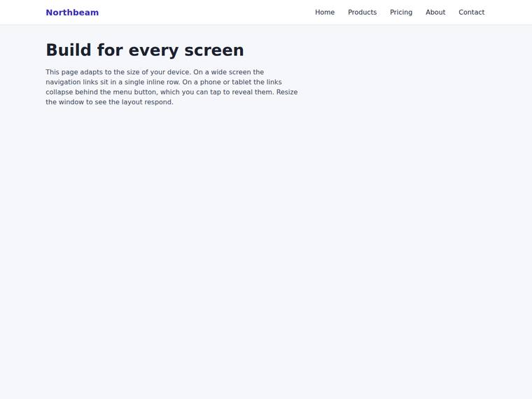Image resolution: width=532 pixels, height=399 pixels.
Task: Visit the About page link
Action: 435,12
